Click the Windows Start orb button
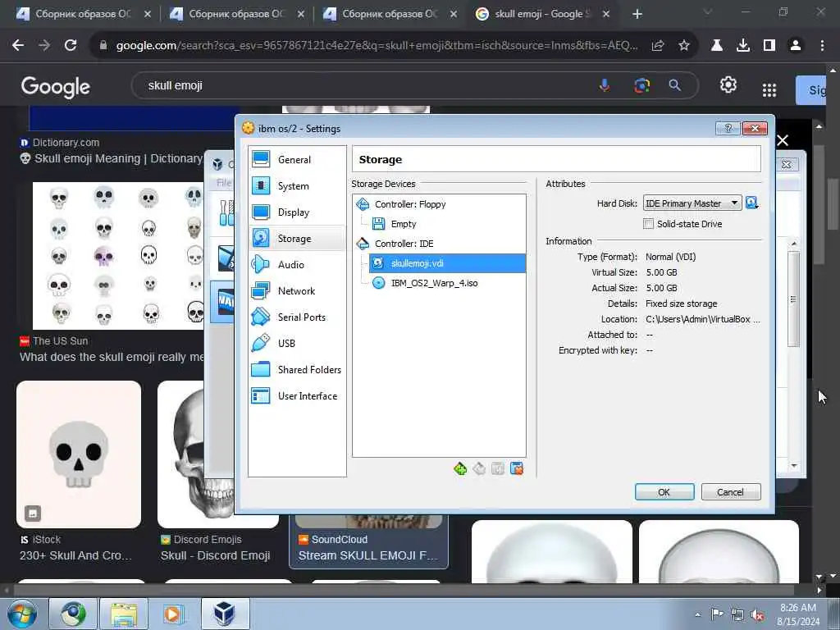Viewport: 840px width, 630px height. coord(21,614)
